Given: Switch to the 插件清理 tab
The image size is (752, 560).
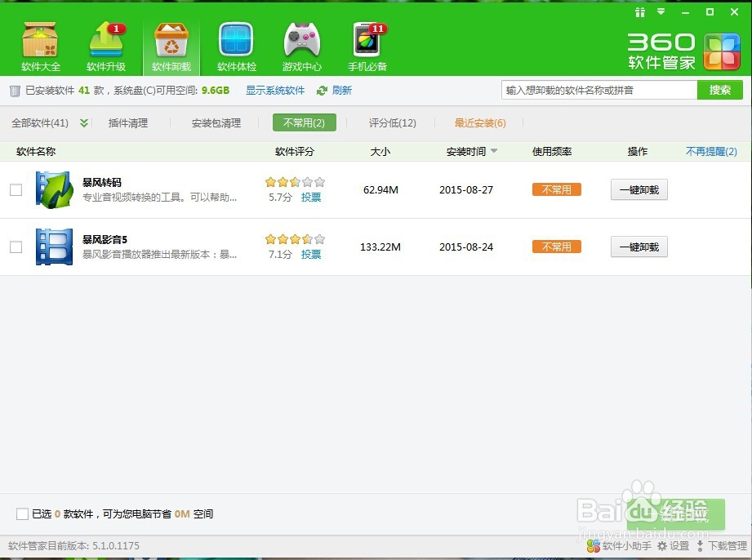Looking at the screenshot, I should [128, 123].
